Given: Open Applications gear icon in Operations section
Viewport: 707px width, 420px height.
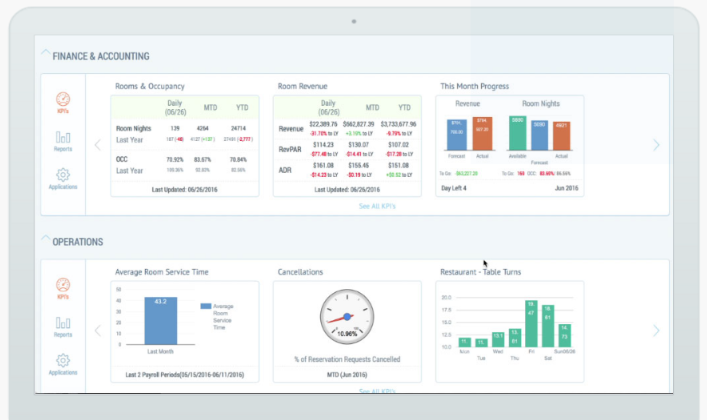Looking at the screenshot, I should (x=63, y=365).
